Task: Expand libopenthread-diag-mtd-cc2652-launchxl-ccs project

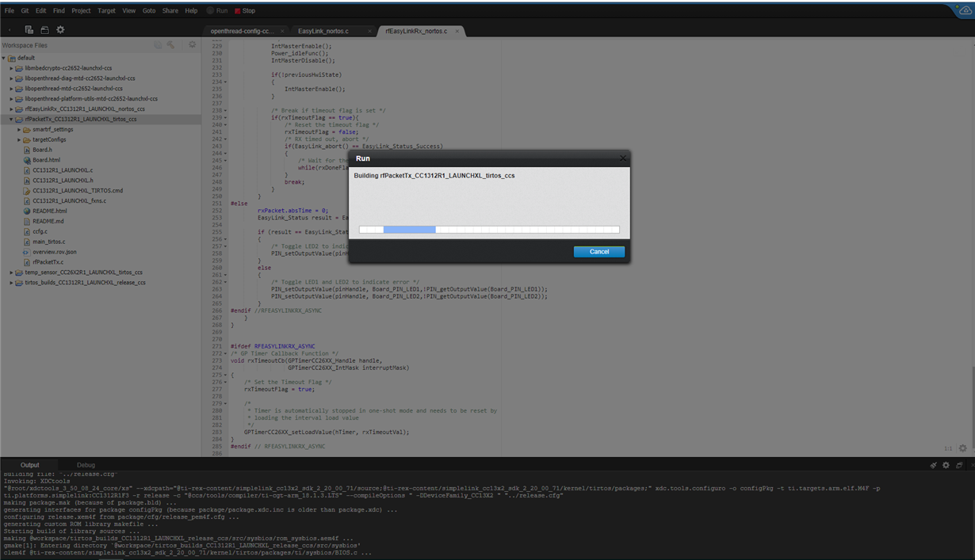Action: 11,78
